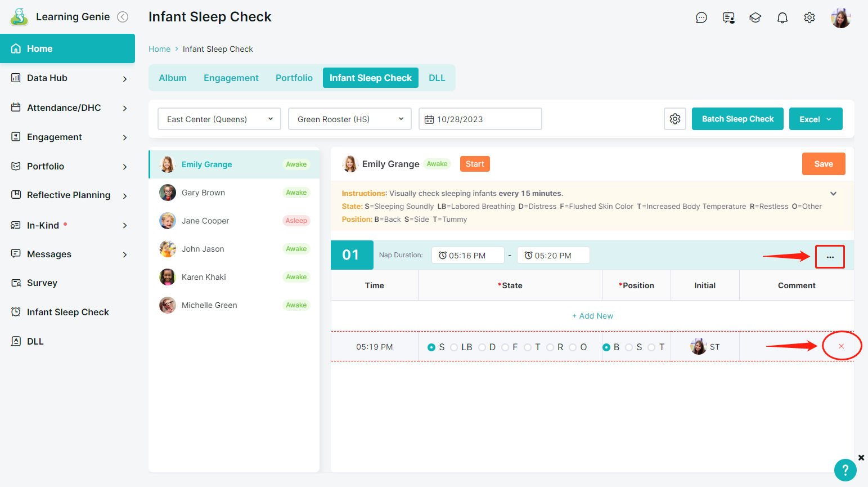Open the graduation cap training icon

click(755, 18)
